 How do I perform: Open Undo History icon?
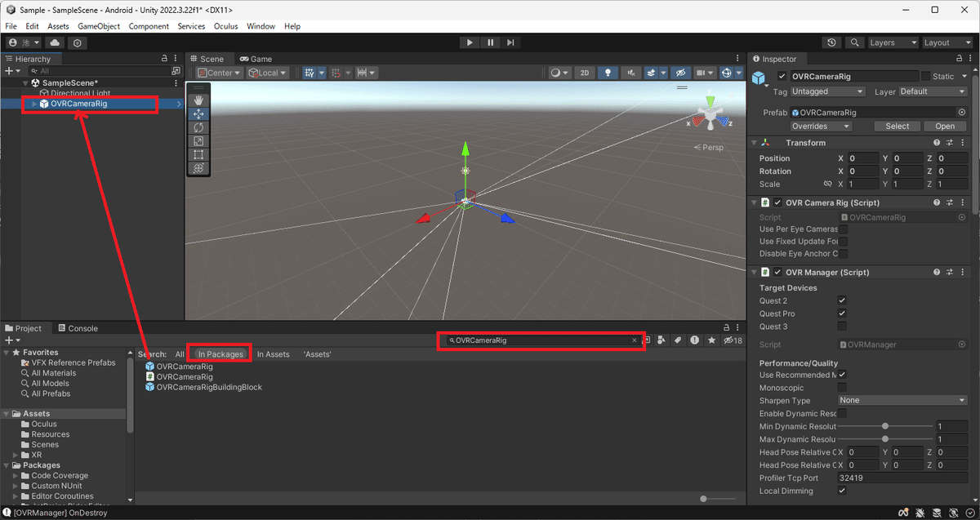tap(831, 42)
